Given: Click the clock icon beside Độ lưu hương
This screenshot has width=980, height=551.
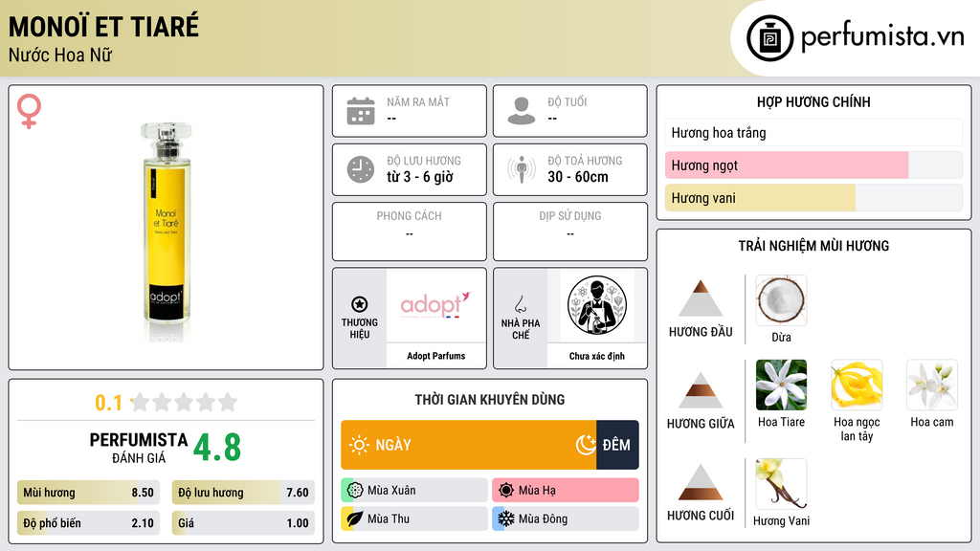Looking at the screenshot, I should click(x=361, y=169).
